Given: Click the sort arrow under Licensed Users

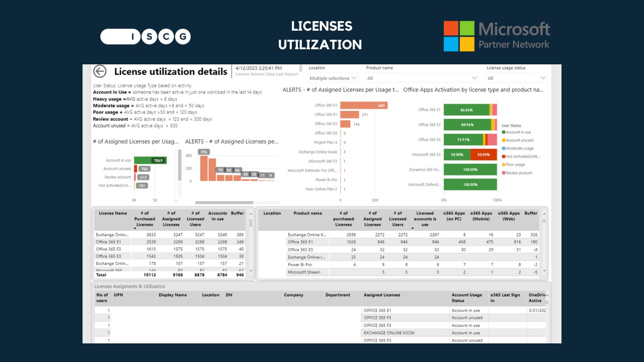Looking at the screenshot, I should coord(413,229).
